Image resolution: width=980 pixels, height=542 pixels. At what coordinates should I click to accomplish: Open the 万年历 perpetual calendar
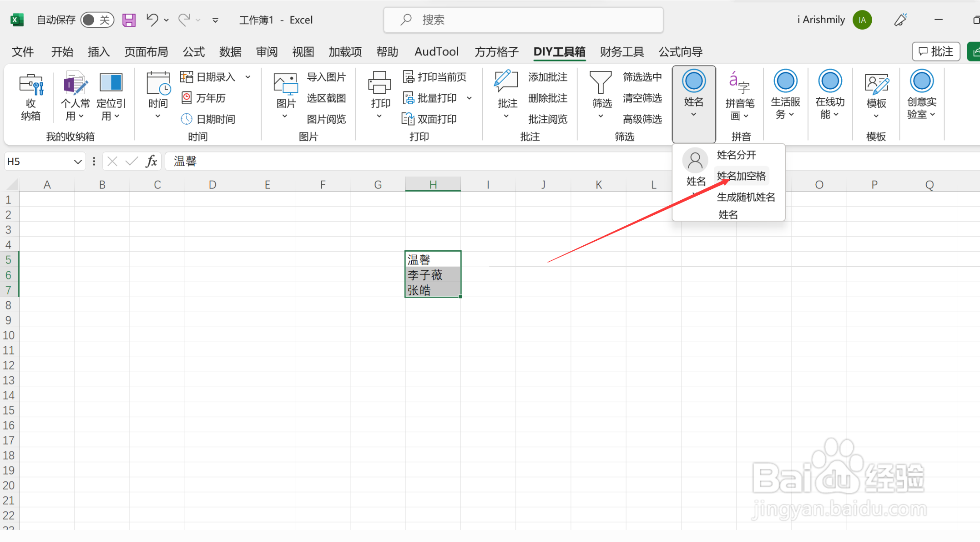[203, 98]
